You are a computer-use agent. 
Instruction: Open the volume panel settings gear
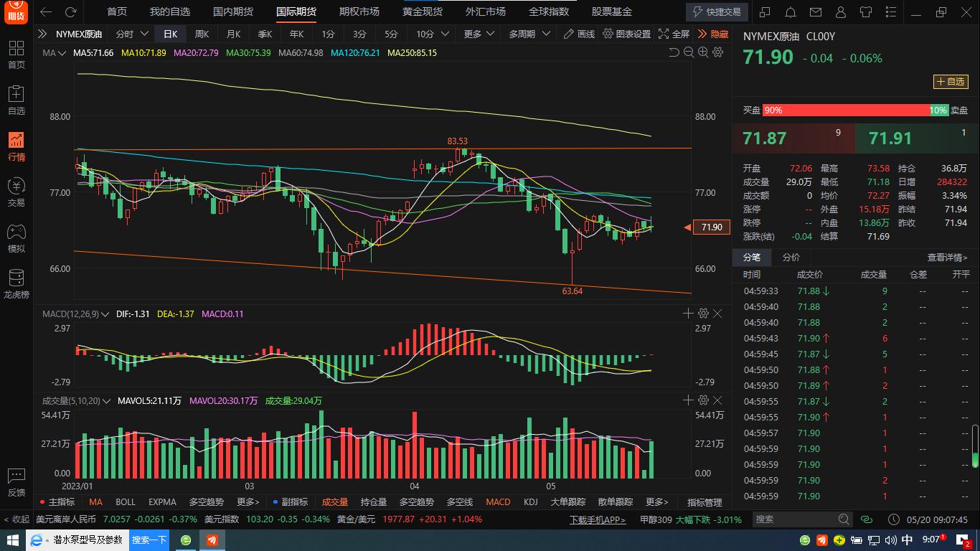pos(703,400)
